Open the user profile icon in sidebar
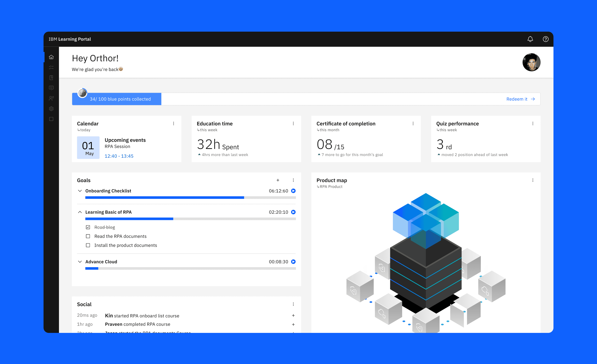597x364 pixels. (51, 98)
